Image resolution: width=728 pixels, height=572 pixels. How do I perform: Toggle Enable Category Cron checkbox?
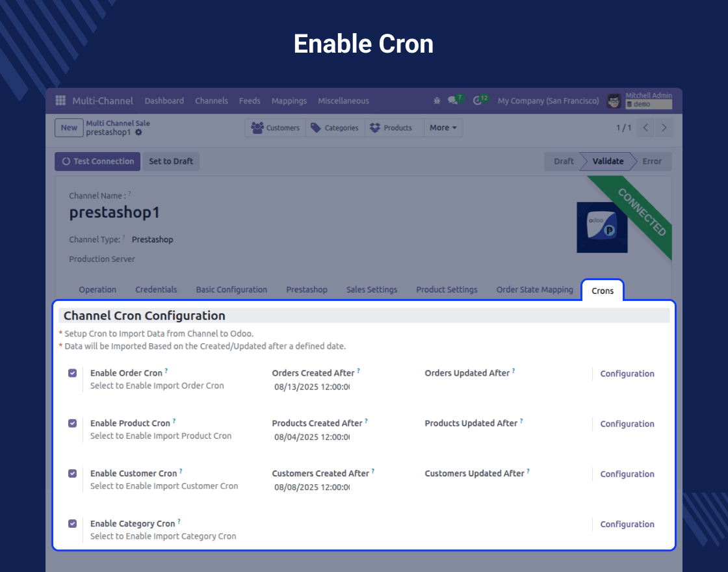pos(72,523)
